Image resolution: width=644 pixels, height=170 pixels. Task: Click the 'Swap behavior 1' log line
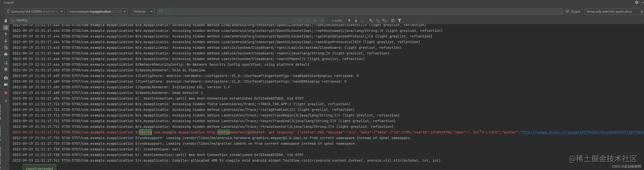point(107,93)
